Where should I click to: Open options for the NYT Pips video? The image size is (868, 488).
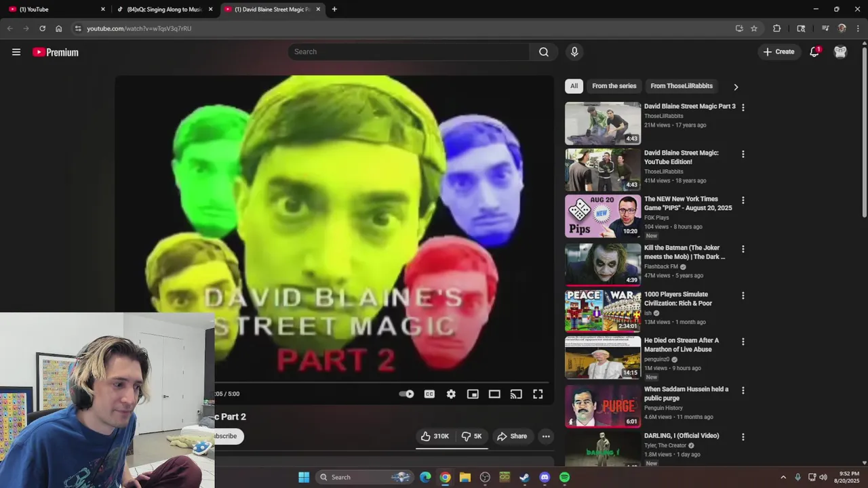coord(743,201)
